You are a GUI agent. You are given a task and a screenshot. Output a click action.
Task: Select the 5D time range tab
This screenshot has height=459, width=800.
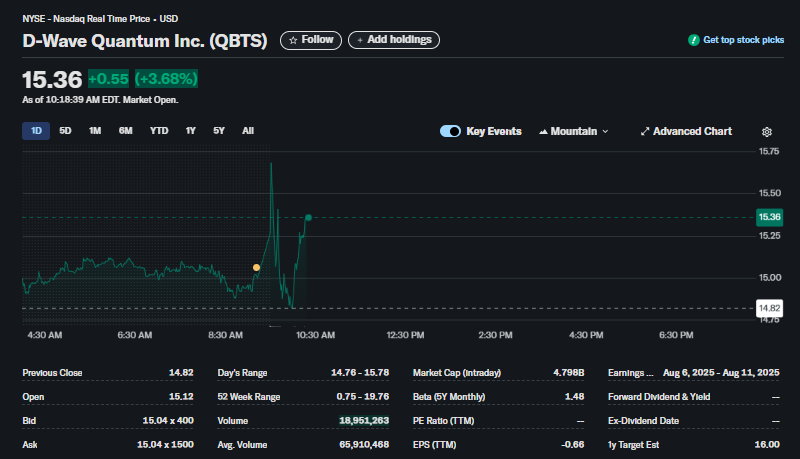[65, 131]
